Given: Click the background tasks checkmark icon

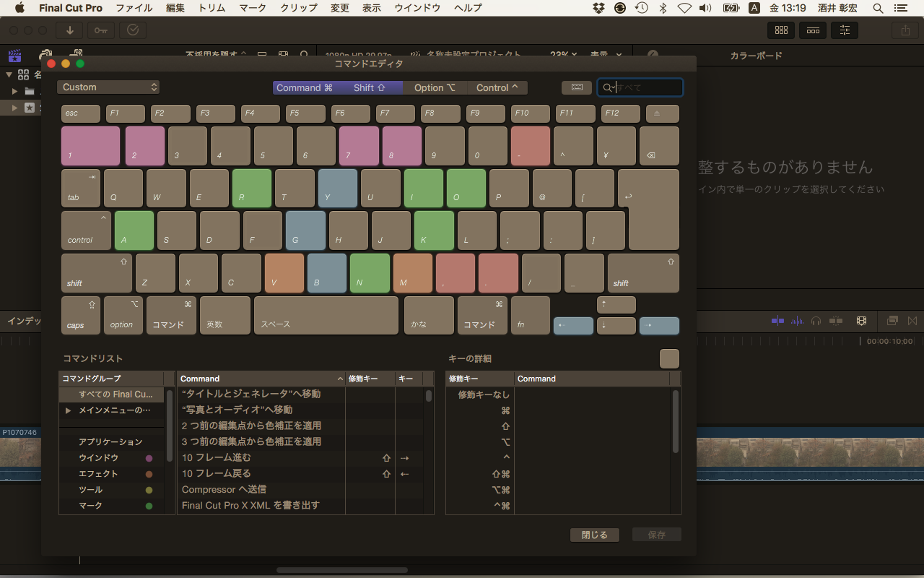Looking at the screenshot, I should (x=133, y=30).
